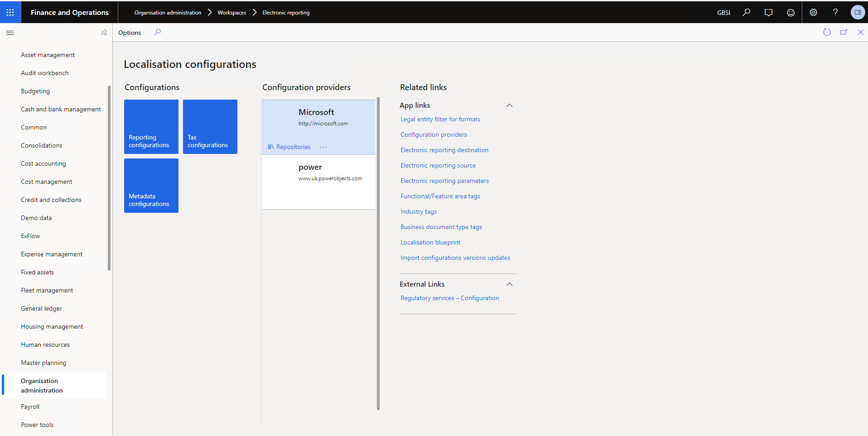Open the Metadata configurations tile
This screenshot has width=868, height=436.
click(x=151, y=186)
